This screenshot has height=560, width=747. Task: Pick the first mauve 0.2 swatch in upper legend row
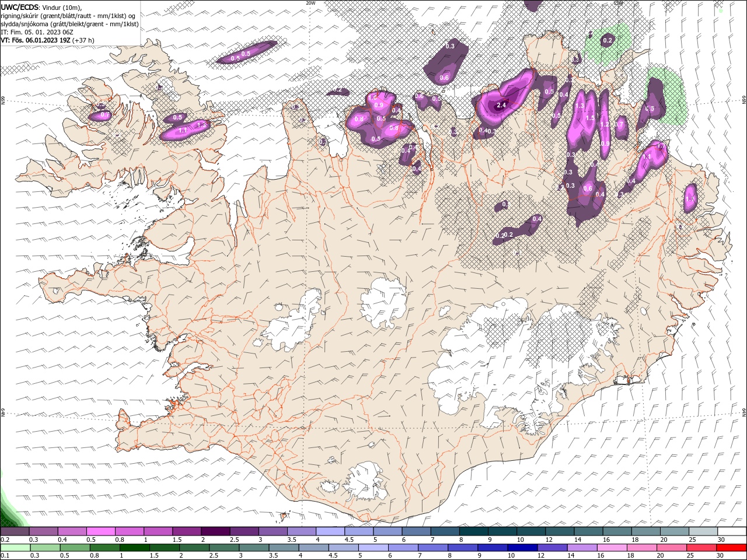click(x=15, y=531)
